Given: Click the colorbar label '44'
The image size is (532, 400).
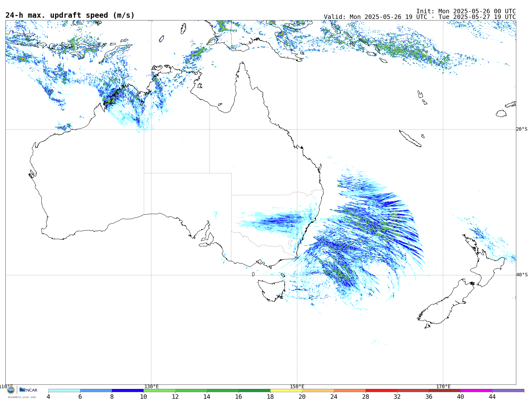Looking at the screenshot, I should [492, 397].
